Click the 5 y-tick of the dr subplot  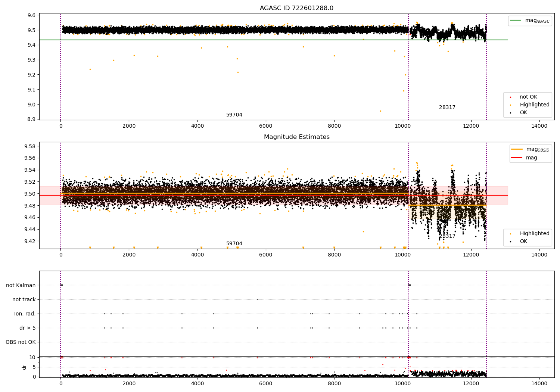34,367
